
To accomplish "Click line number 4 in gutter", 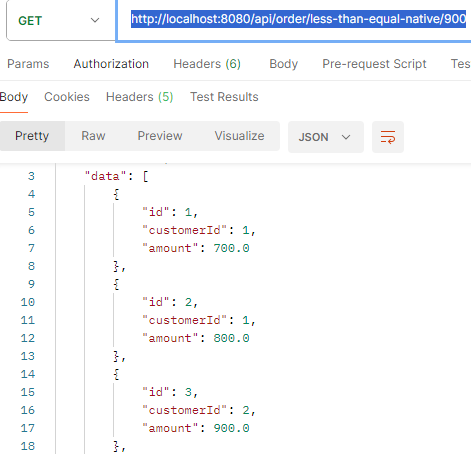I will 31,194.
